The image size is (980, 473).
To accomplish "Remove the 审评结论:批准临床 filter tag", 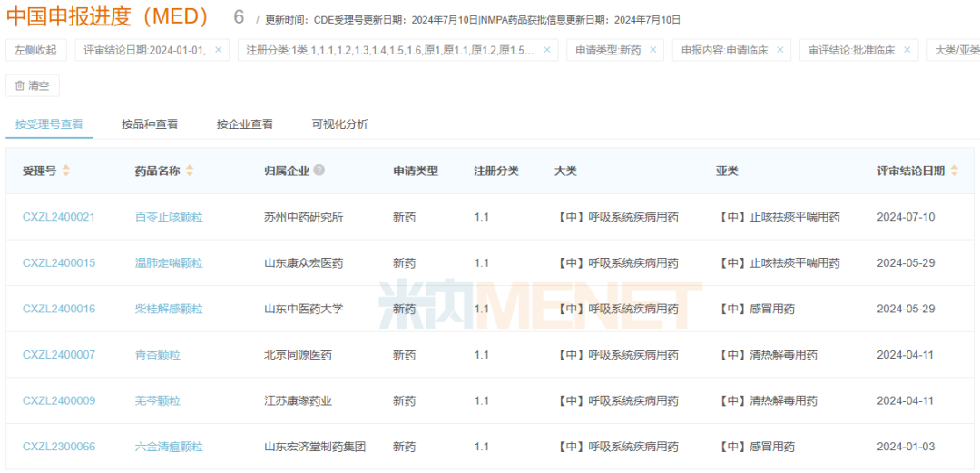I will pyautogui.click(x=906, y=50).
